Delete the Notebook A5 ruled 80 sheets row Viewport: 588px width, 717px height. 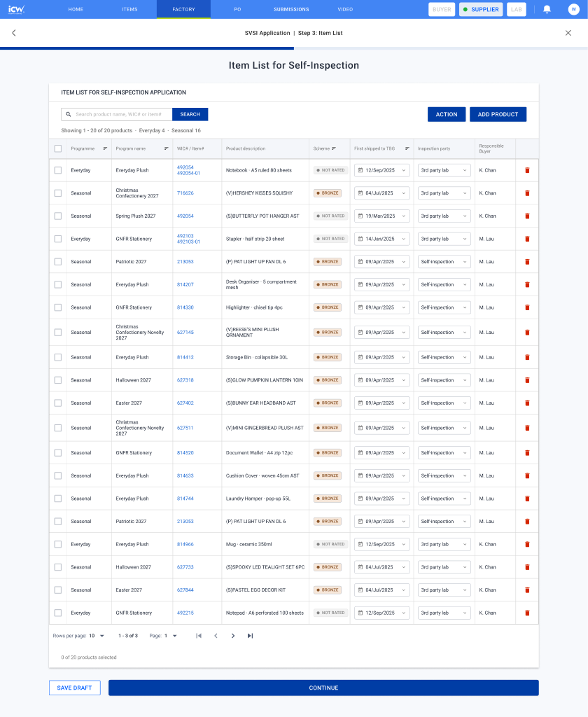[x=527, y=170]
